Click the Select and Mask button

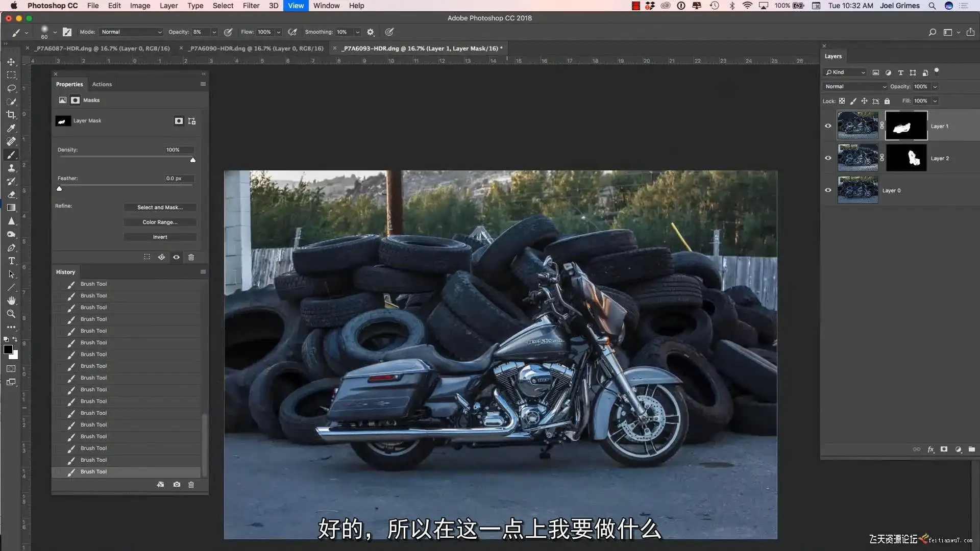[160, 207]
